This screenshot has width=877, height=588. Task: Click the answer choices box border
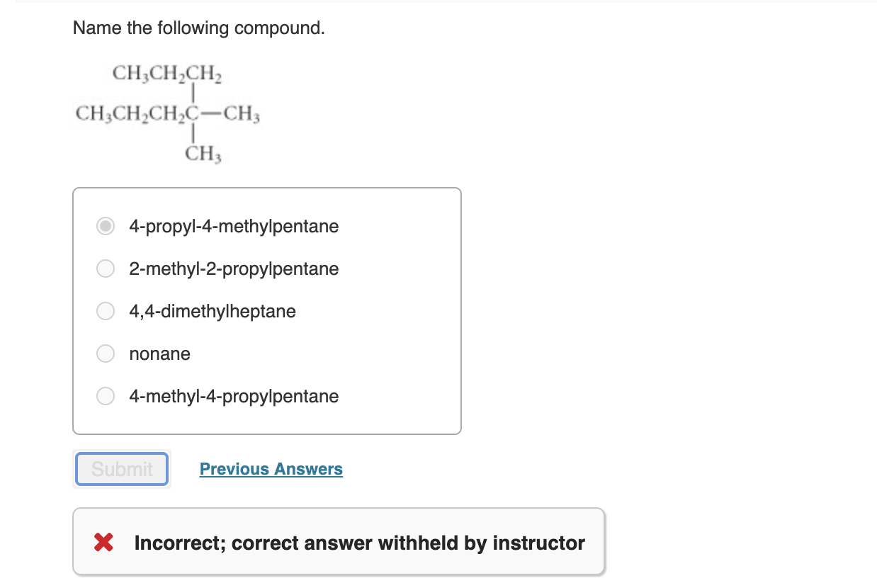coord(267,188)
